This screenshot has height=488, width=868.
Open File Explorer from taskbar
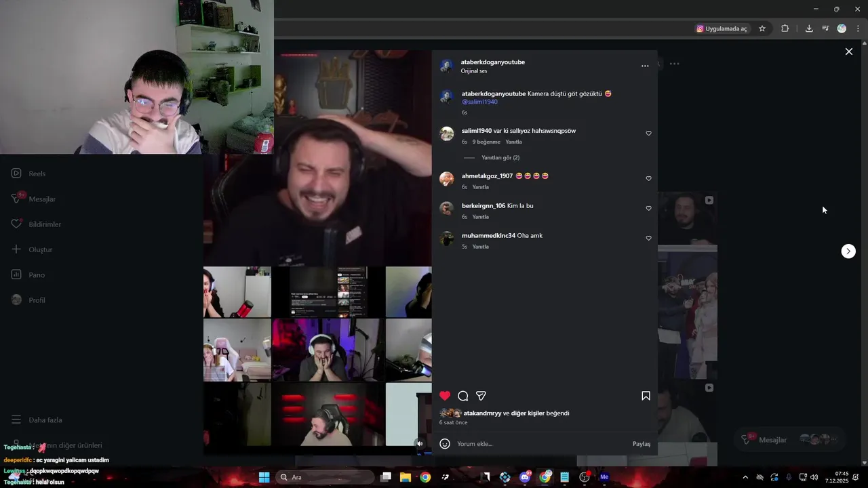click(405, 477)
